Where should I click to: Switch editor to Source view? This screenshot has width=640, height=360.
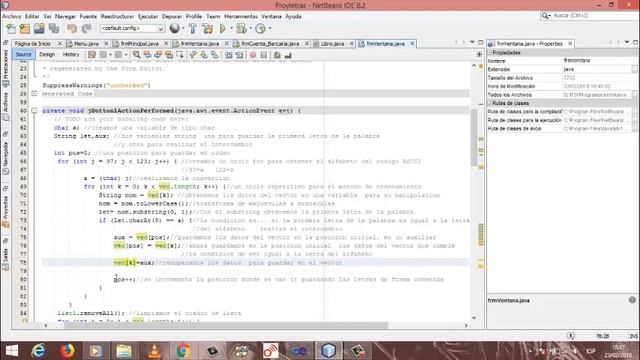tap(23, 54)
